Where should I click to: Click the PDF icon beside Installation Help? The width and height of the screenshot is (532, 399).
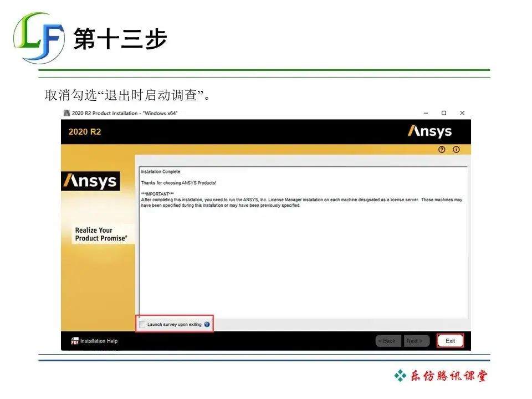(75, 341)
